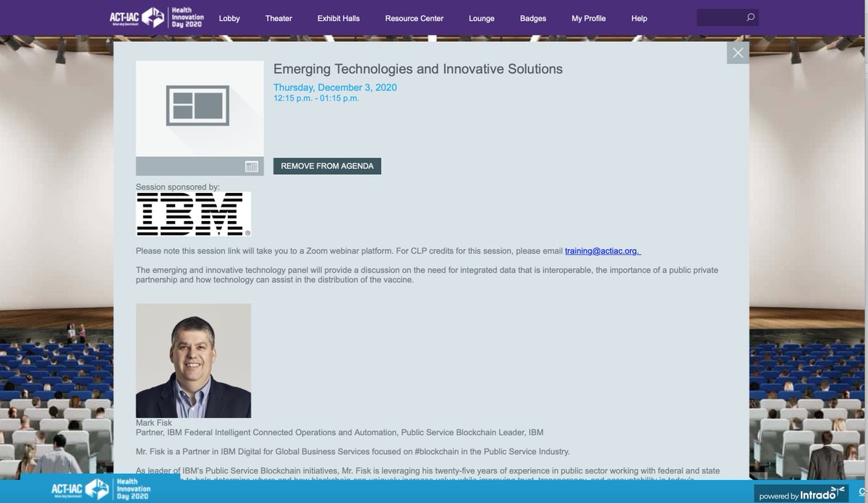The width and height of the screenshot is (868, 503).
Task: Open the Badges page
Action: [533, 18]
